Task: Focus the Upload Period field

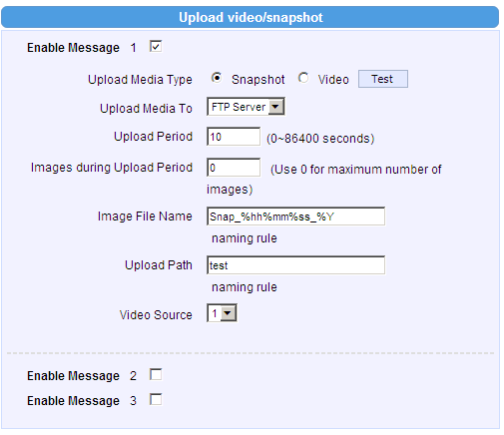Action: point(234,137)
